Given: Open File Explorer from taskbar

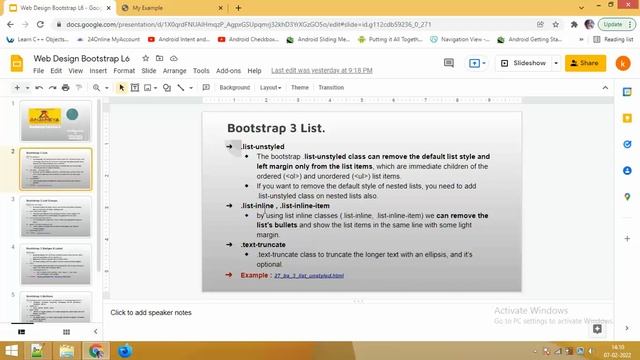Looking at the screenshot, I should pyautogui.click(x=67, y=351).
